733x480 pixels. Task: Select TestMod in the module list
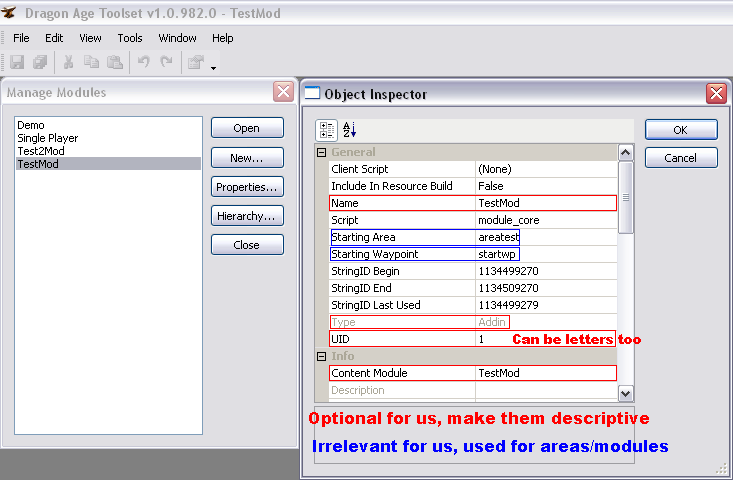tap(108, 164)
